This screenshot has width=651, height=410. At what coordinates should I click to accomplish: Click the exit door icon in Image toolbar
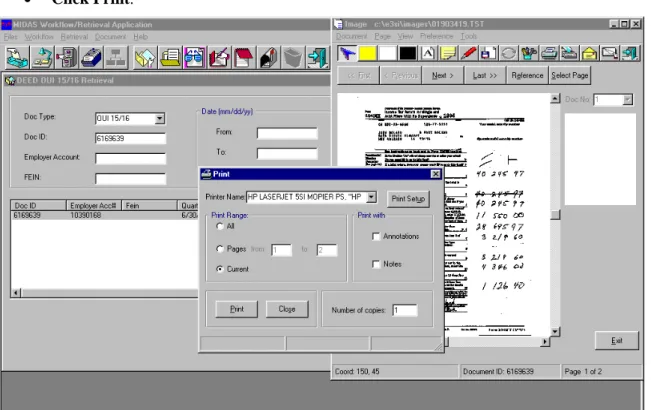click(x=630, y=53)
